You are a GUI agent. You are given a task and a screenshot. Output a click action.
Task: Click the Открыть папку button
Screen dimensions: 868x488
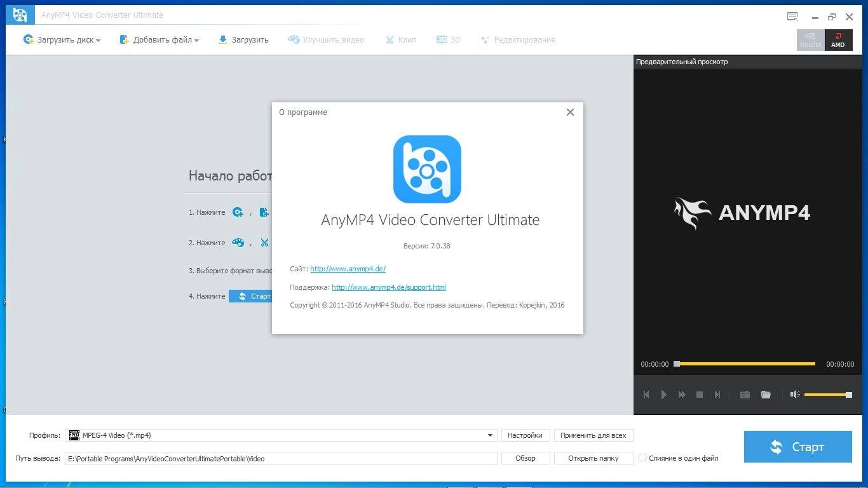pyautogui.click(x=593, y=458)
